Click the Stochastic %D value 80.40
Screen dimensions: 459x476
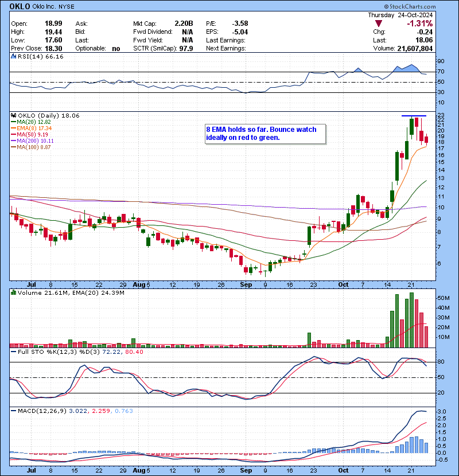click(x=134, y=352)
